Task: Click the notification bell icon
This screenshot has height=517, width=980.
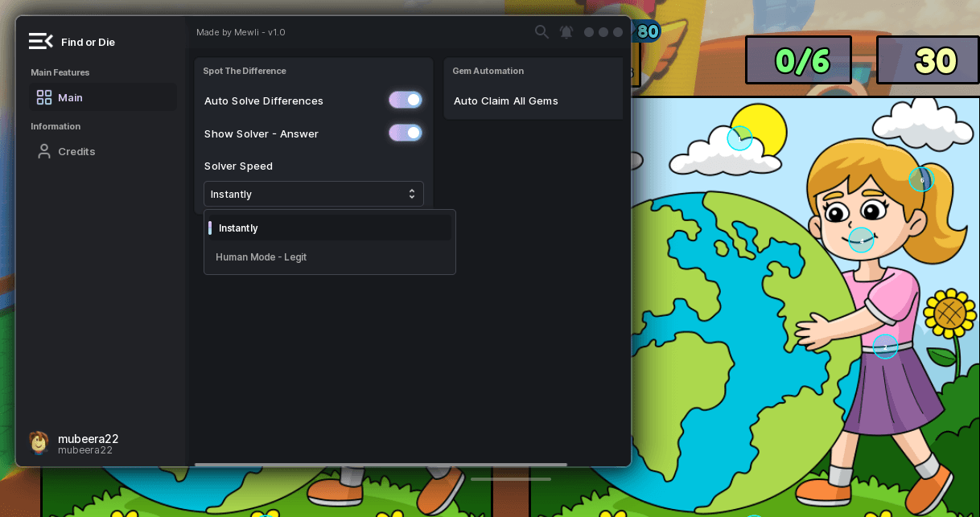Action: click(x=566, y=32)
